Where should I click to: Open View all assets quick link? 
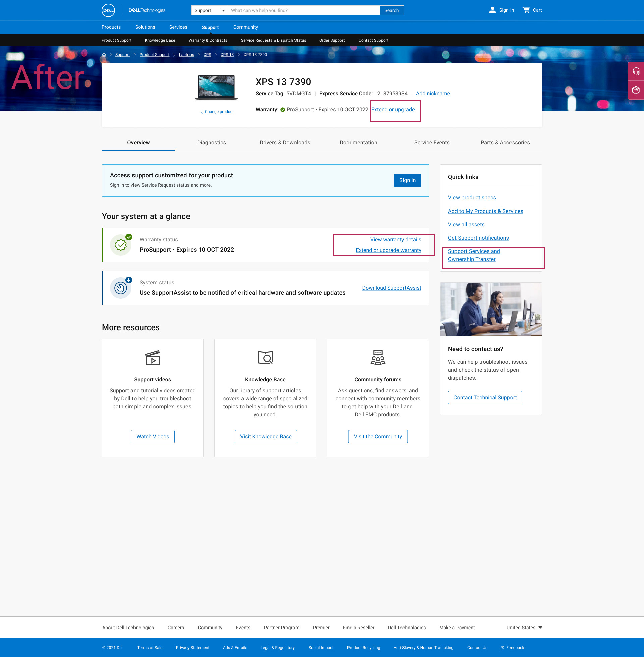coord(467,224)
